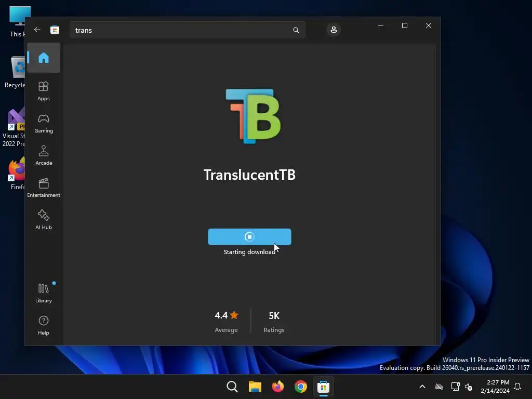Select the Firefox desktop shortcut

click(x=17, y=174)
